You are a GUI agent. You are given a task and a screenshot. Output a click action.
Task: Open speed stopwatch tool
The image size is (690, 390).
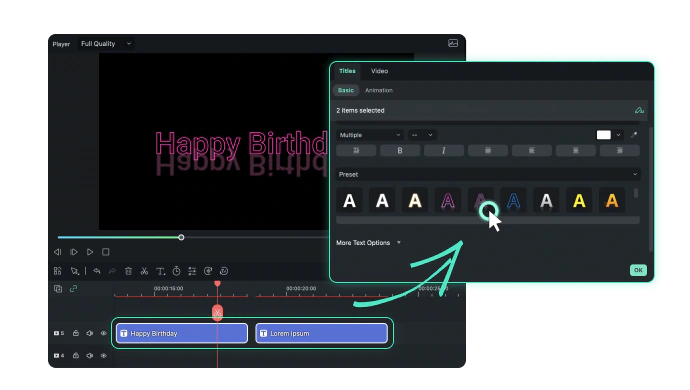tap(176, 271)
